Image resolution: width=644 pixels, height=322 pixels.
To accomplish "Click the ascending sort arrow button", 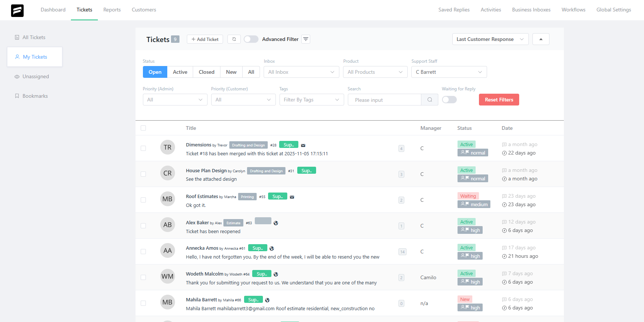I will [541, 39].
